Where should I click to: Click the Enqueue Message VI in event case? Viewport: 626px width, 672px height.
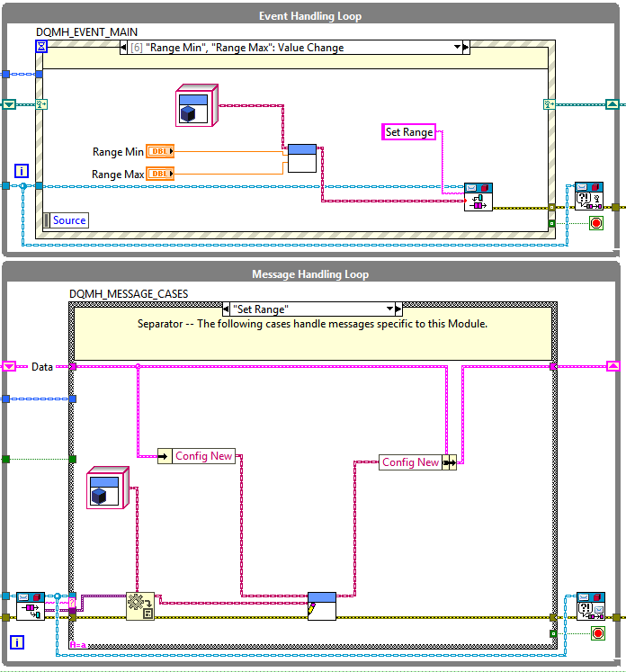pos(478,197)
